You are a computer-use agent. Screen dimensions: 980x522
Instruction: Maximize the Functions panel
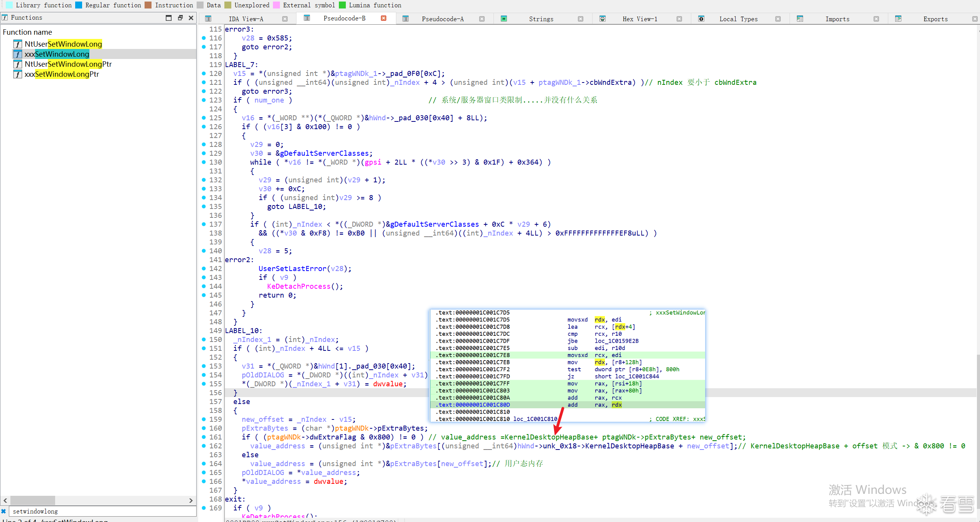[168, 18]
